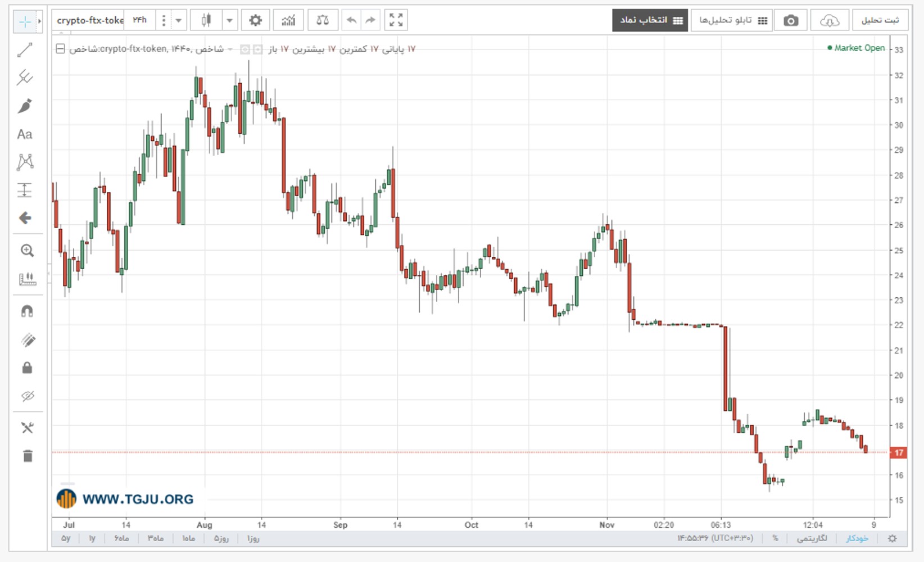Viewport: 924px width, 562px height.
Task: Click the crypto-ftx-token symbol input field
Action: pos(90,21)
